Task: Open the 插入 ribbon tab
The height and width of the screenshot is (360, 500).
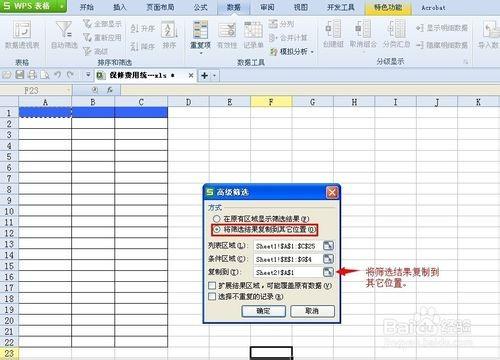Action: [120, 7]
